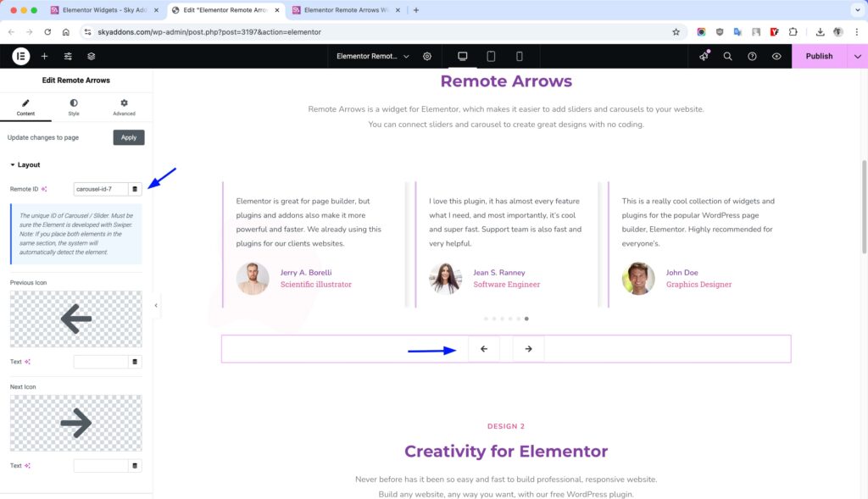Image resolution: width=868 pixels, height=499 pixels.
Task: Add element with the plus icon
Action: [x=44, y=56]
